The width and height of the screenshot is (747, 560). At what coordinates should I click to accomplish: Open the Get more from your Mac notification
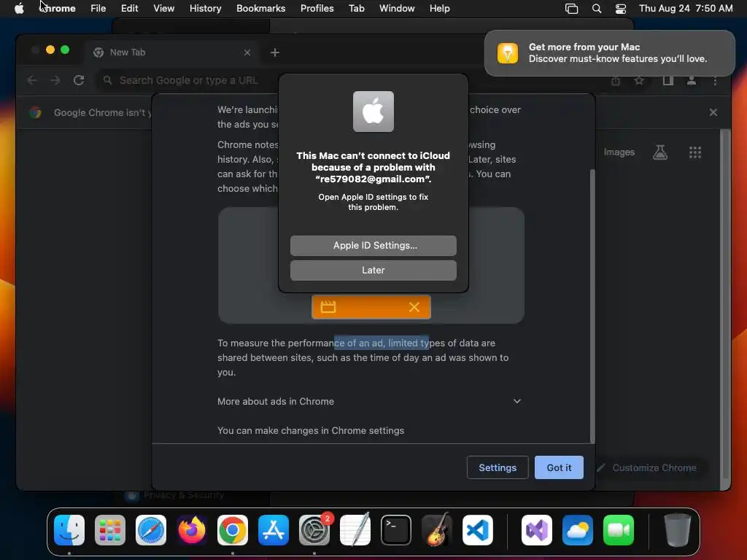tap(609, 52)
